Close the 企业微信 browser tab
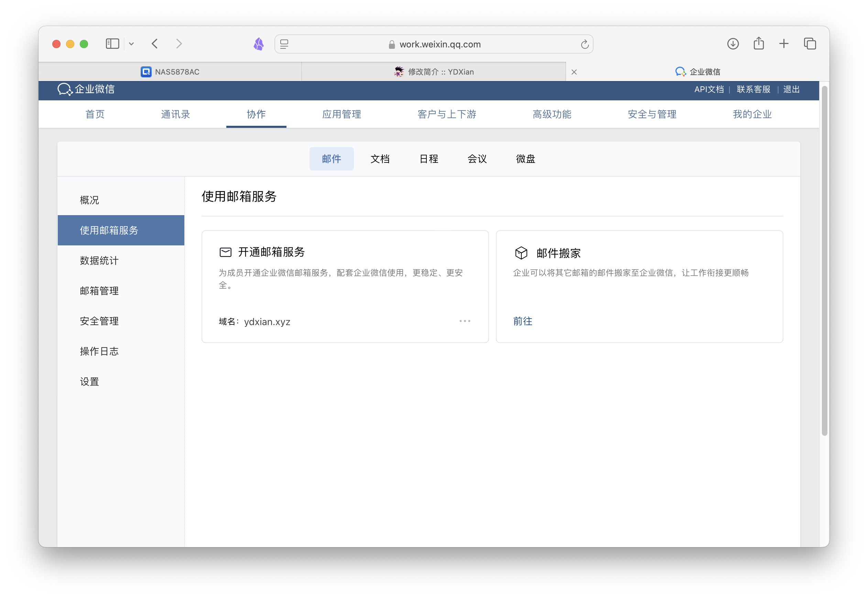 pos(574,72)
